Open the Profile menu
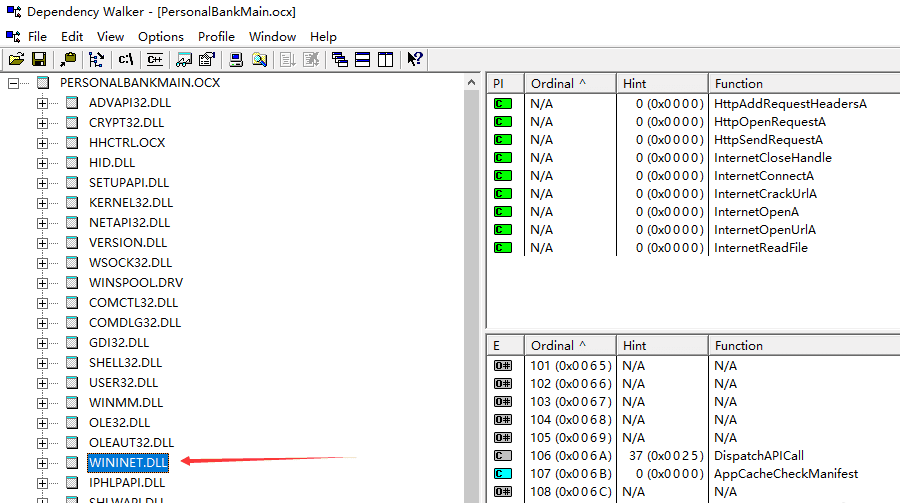 216,37
